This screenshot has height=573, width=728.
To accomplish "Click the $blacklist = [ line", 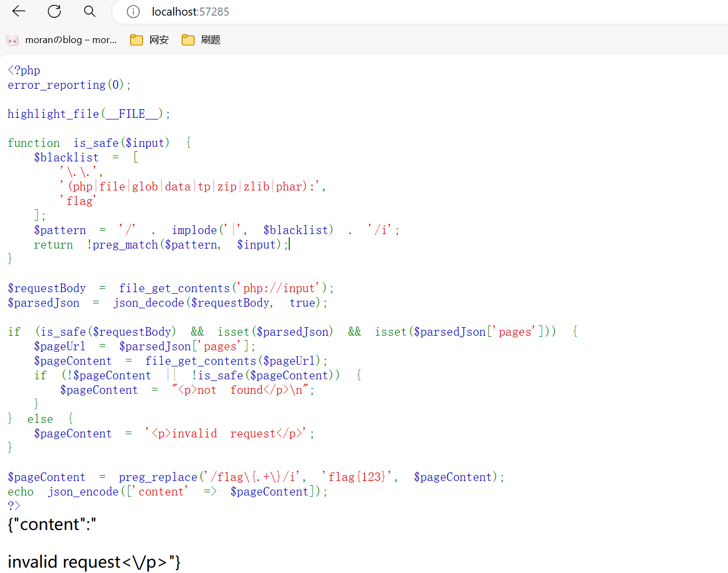I will pos(86,158).
